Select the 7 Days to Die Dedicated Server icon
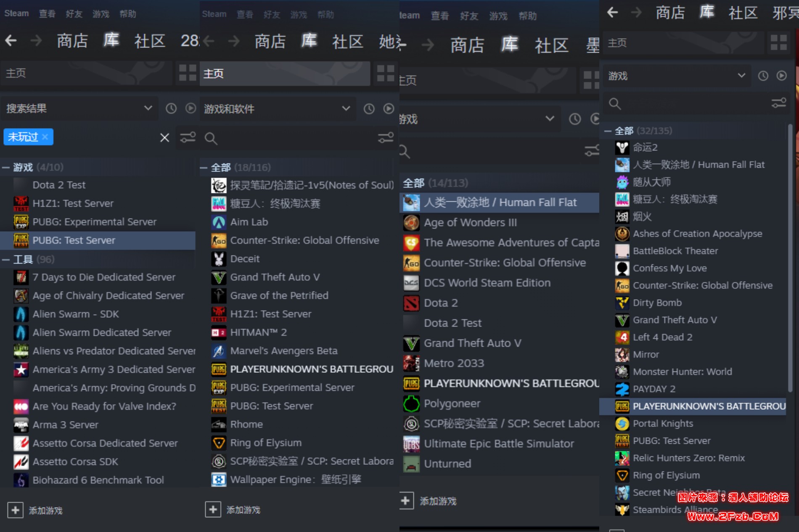Screen dimensions: 799x532 [x=21, y=277]
